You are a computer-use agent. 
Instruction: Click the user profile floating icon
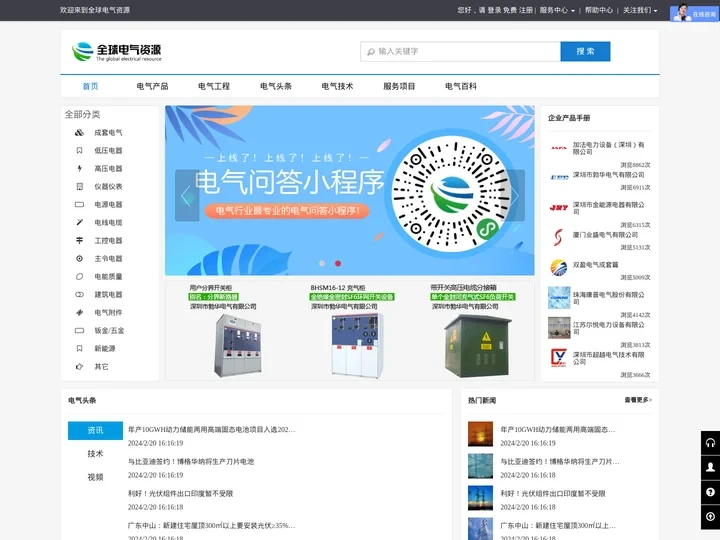coord(710,467)
